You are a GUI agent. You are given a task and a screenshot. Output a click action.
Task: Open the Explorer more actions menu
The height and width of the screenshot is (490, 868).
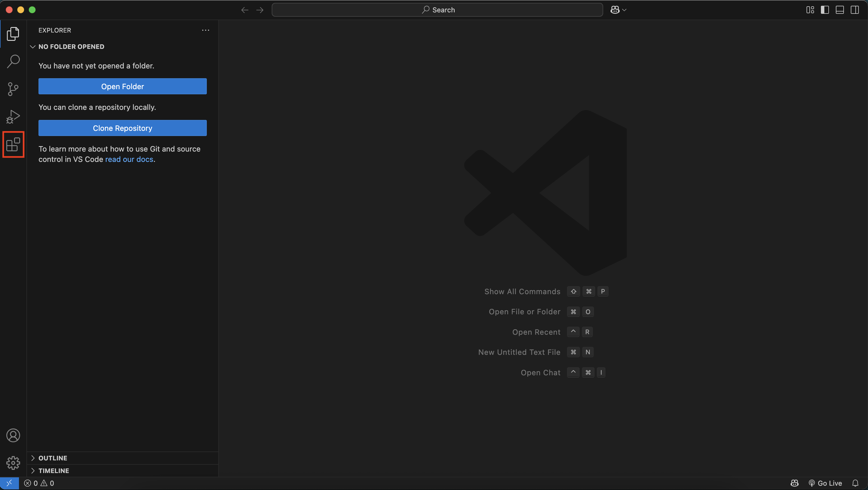(x=206, y=30)
